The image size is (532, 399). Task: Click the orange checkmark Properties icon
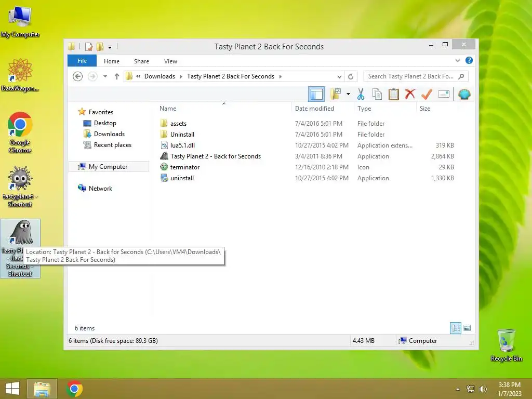coord(427,95)
